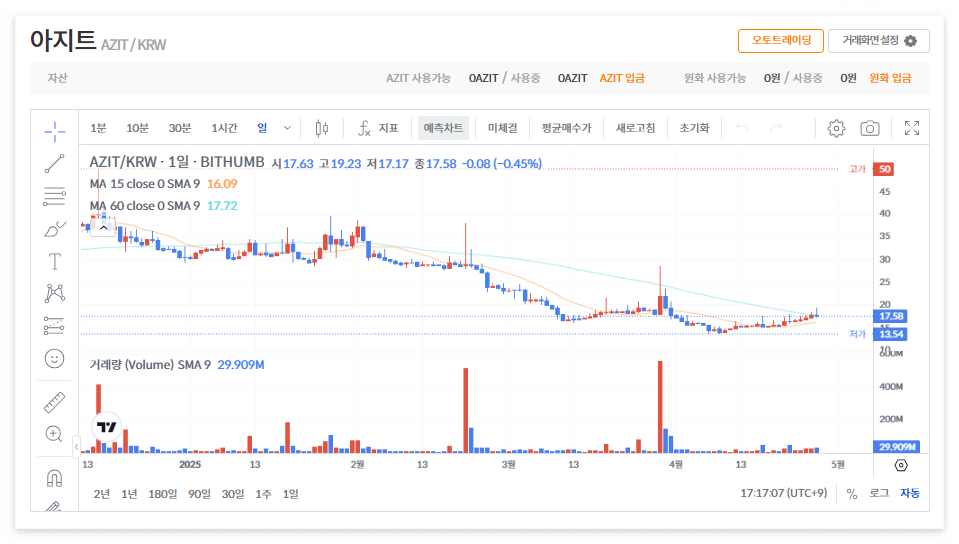Open the forecast and measurement tool
Viewport: 959px width, 544px height.
coord(54,326)
